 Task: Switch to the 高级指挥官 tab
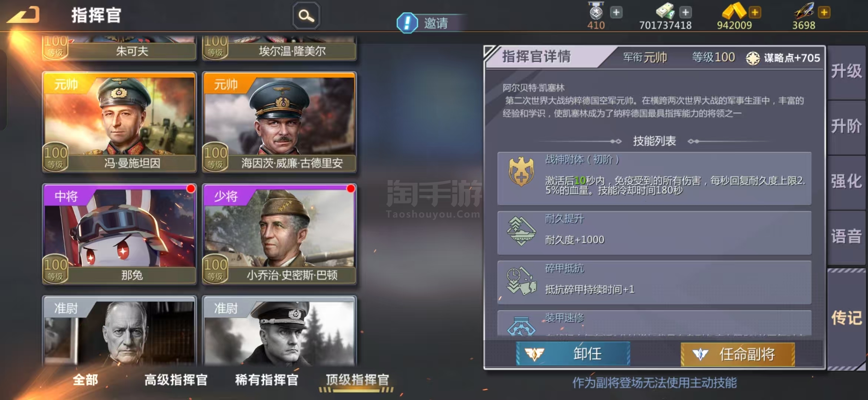(176, 380)
